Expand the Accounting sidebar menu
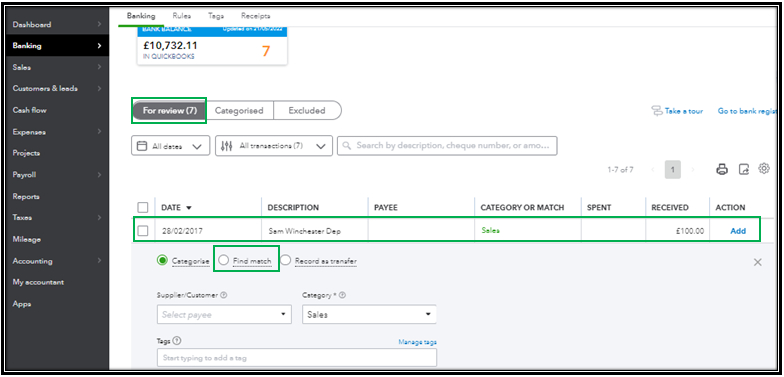The width and height of the screenshot is (784, 377). (100, 260)
